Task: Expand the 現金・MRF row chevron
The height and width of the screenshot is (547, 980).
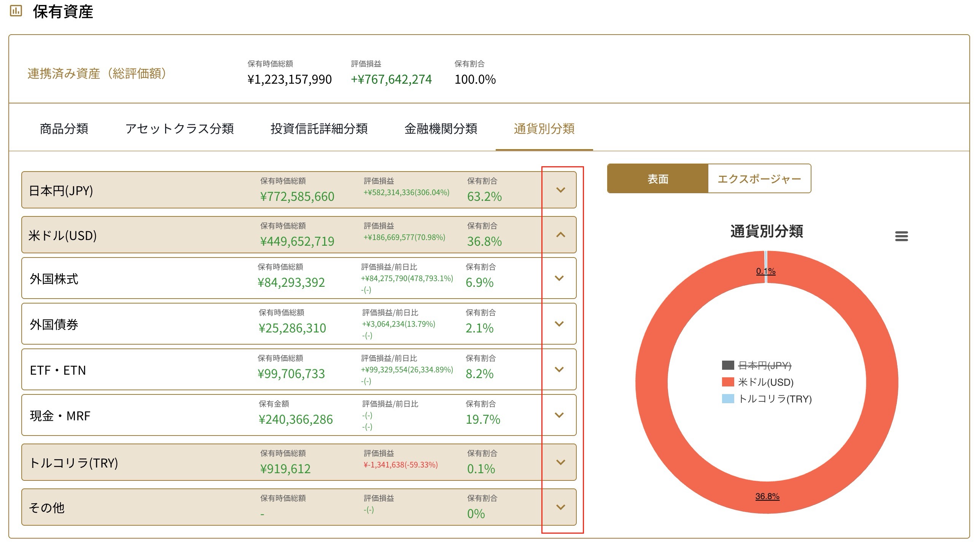Action: point(559,415)
